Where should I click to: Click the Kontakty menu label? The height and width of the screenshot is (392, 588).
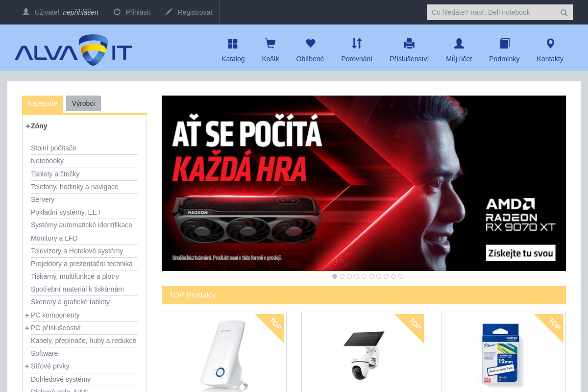point(550,59)
